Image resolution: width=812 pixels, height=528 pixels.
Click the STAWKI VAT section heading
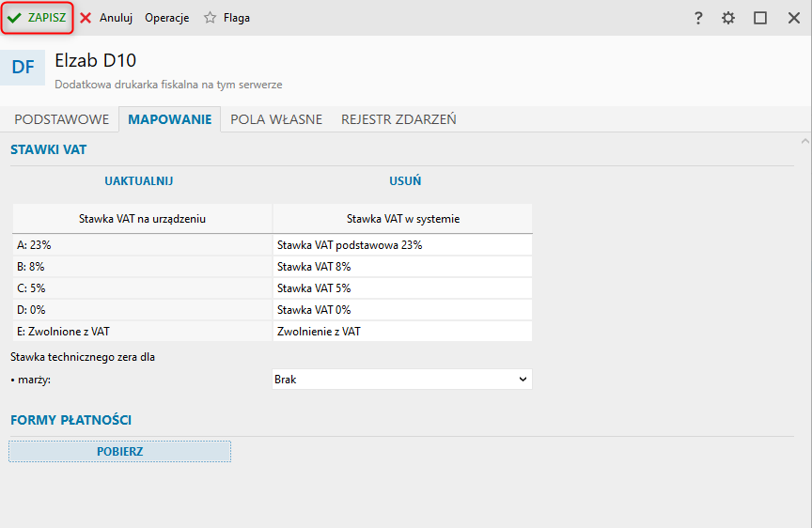[49, 149]
